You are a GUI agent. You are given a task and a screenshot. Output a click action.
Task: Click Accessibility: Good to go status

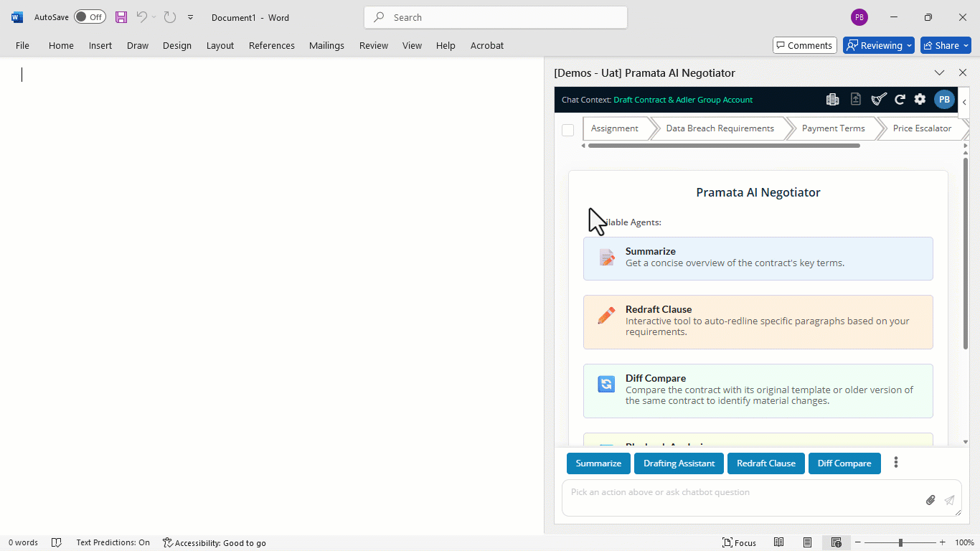coord(215,542)
